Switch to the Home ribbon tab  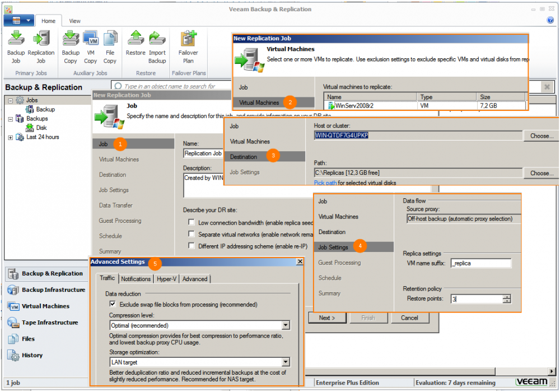(48, 21)
